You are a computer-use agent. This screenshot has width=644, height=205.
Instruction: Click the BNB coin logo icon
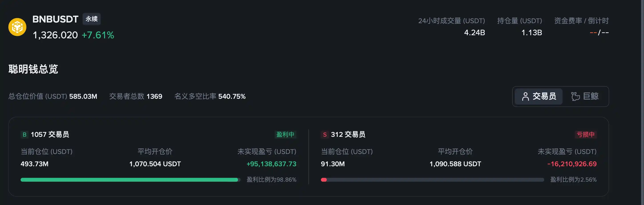pos(17,27)
